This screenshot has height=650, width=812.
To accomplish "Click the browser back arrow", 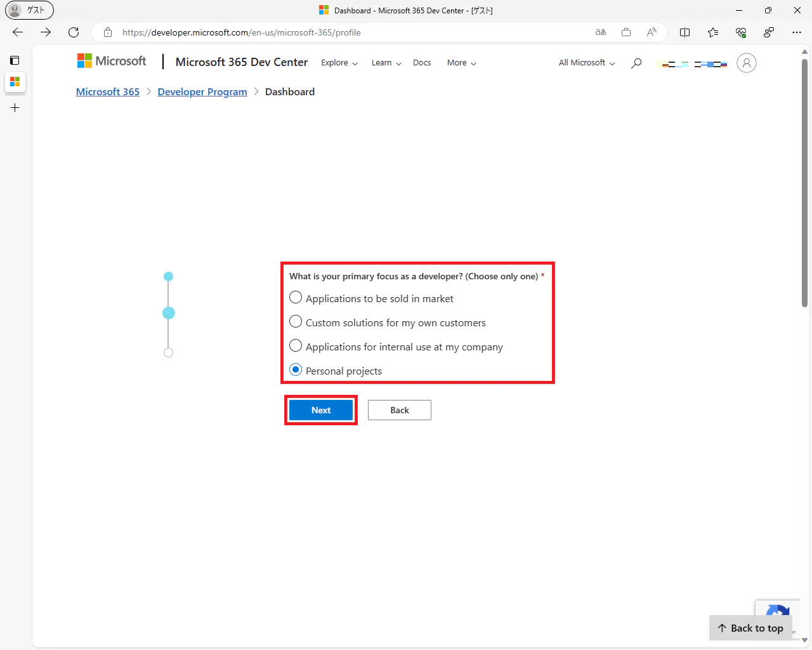I will [x=18, y=32].
